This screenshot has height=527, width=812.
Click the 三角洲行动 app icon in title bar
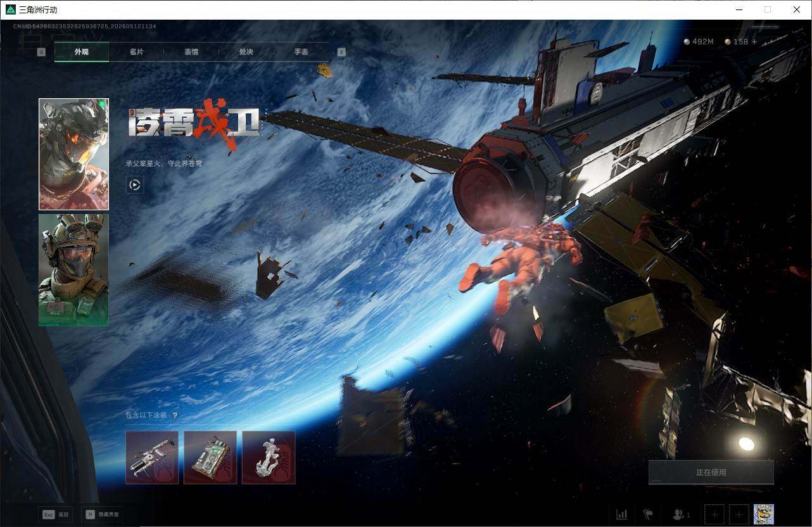[10, 10]
